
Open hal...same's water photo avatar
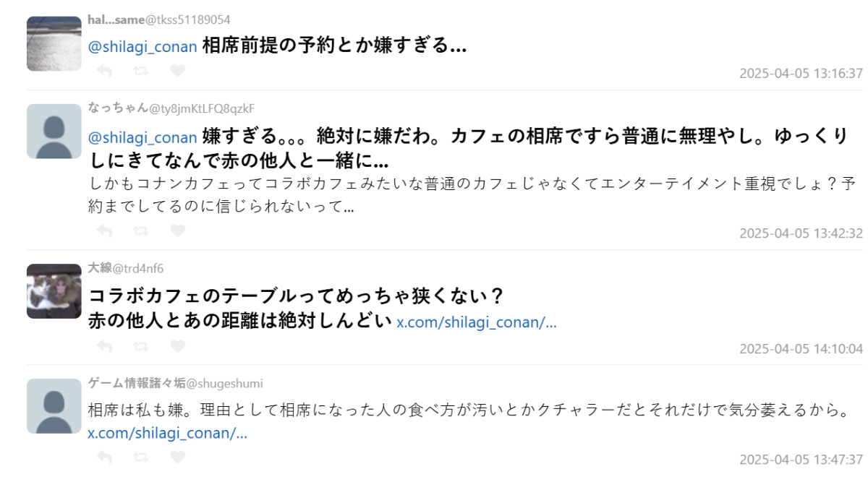pyautogui.click(x=54, y=43)
